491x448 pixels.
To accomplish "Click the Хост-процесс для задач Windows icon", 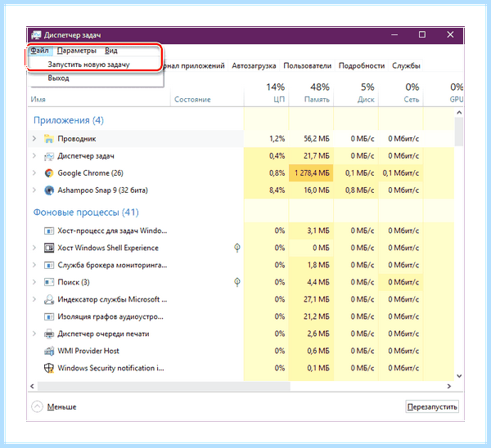I will click(x=49, y=231).
